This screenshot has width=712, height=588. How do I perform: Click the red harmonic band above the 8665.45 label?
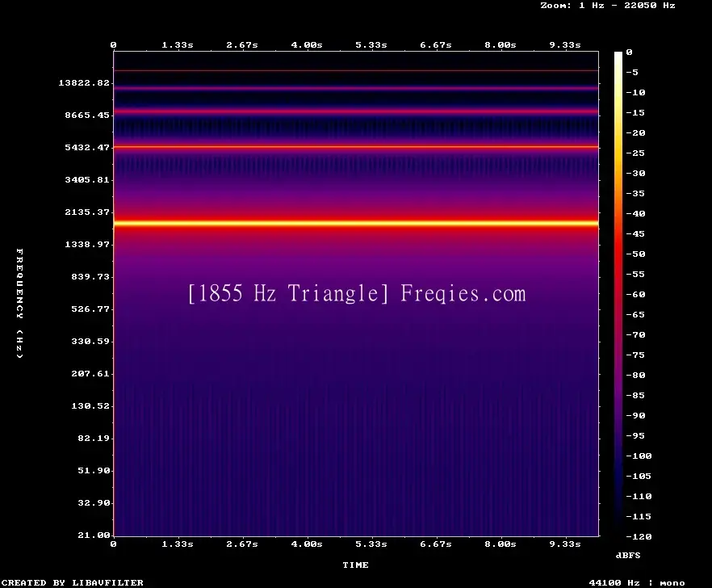[356, 111]
